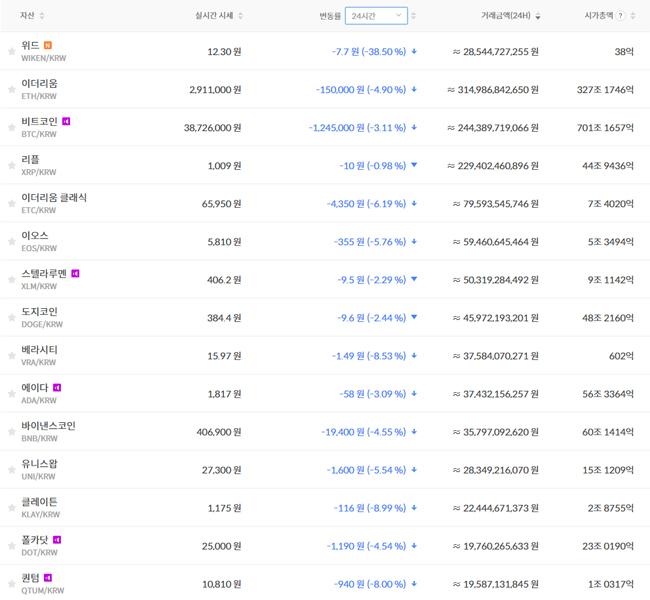This screenshot has height=600, width=650.
Task: Toggle favorite star for XRP/KRW
Action: [12, 165]
